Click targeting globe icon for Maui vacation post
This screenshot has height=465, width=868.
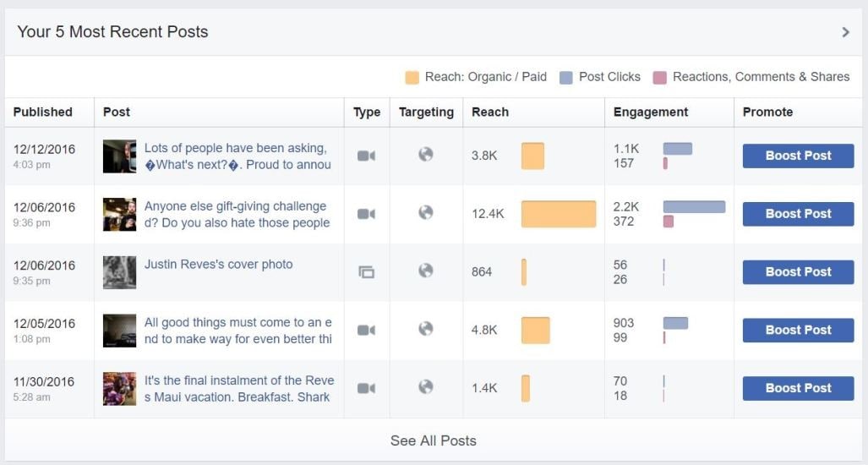(x=426, y=387)
